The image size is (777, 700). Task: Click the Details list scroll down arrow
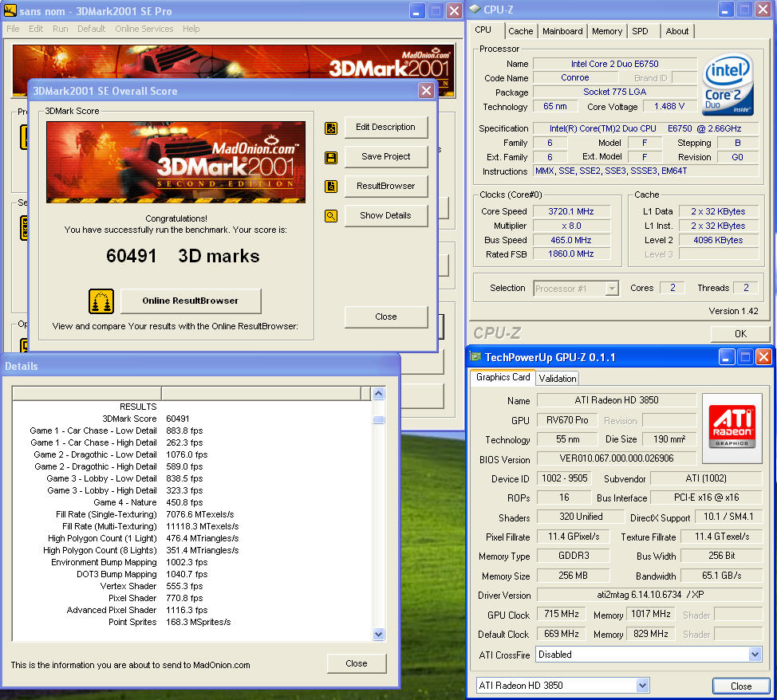point(379,634)
